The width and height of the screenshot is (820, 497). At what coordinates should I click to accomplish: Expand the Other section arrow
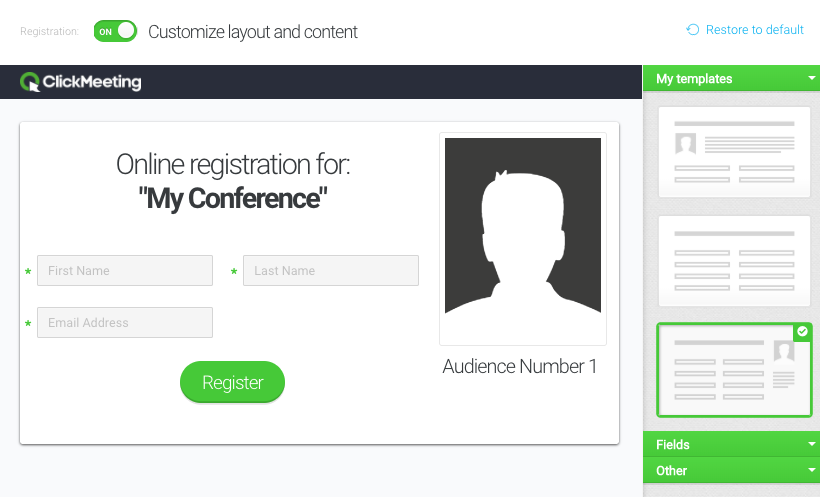pos(812,470)
